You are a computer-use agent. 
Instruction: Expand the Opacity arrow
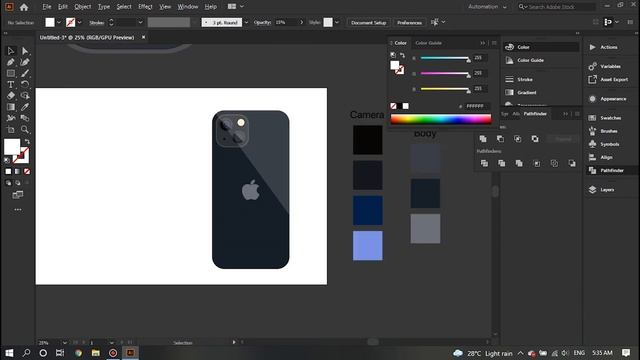pos(302,22)
